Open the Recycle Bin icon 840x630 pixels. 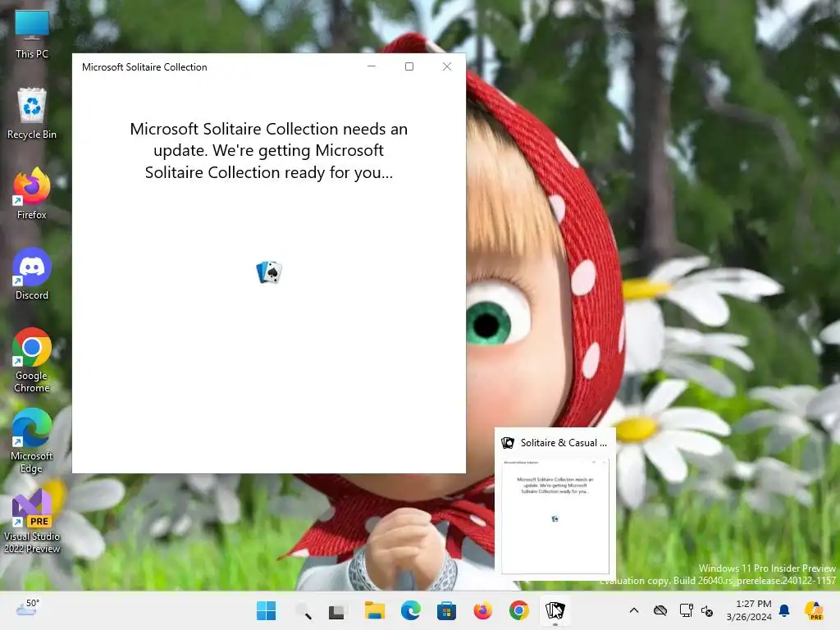click(x=32, y=113)
